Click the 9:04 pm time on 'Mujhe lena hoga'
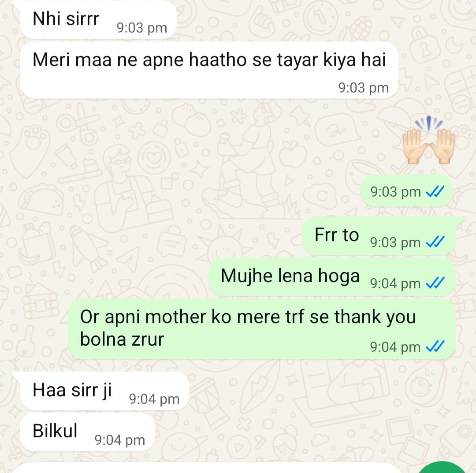 [x=395, y=283]
